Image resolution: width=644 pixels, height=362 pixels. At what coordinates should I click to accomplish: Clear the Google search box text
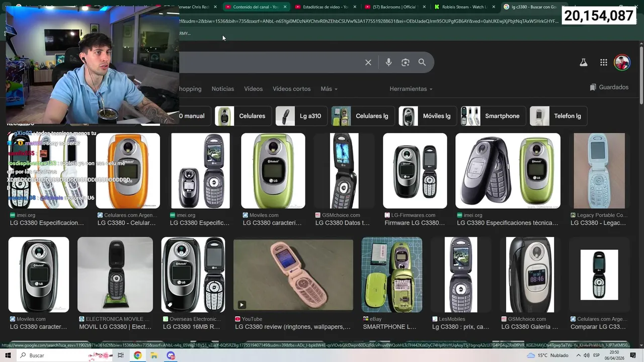[368, 62]
